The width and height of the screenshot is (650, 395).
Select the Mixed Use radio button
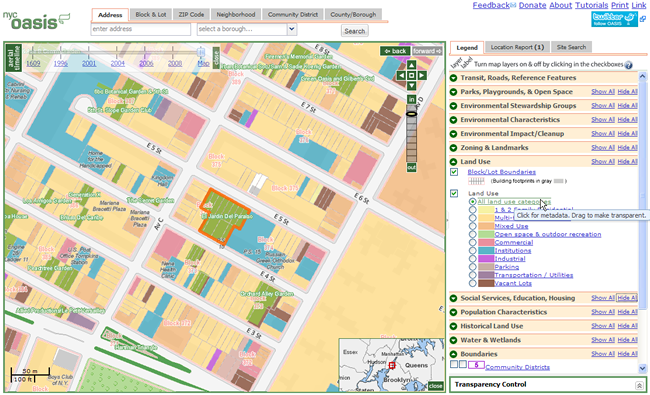[x=473, y=226]
